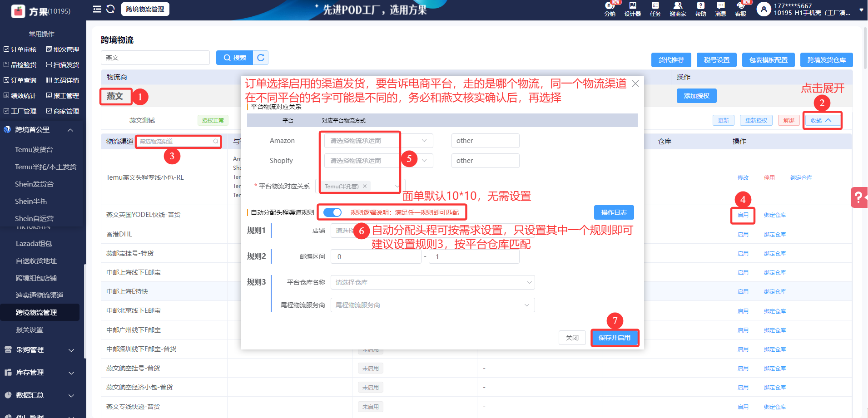Image resolution: width=868 pixels, height=418 pixels.
Task: Open 扫描发货 shortcut in sidebar
Action: pos(63,65)
